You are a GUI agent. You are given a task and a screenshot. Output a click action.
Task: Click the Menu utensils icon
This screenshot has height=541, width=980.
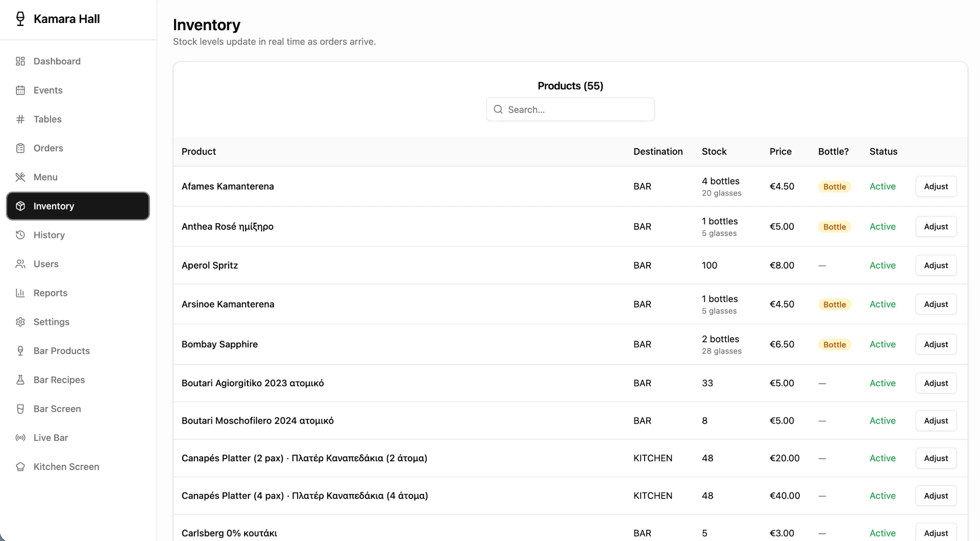pyautogui.click(x=20, y=177)
